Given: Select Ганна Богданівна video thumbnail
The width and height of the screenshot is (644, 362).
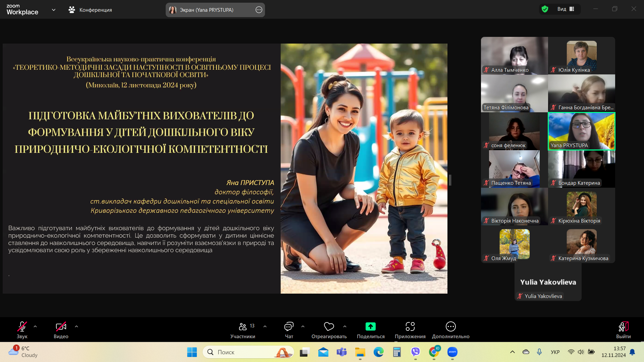Looking at the screenshot, I should (582, 94).
